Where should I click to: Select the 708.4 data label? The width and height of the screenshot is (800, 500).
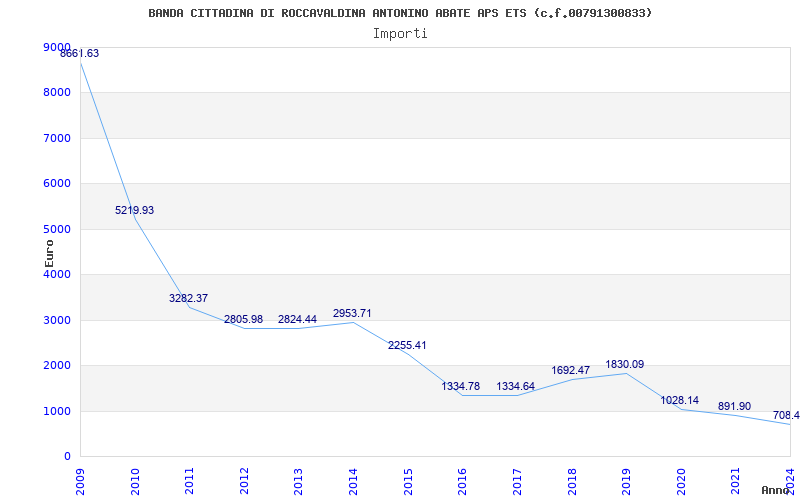(x=786, y=415)
